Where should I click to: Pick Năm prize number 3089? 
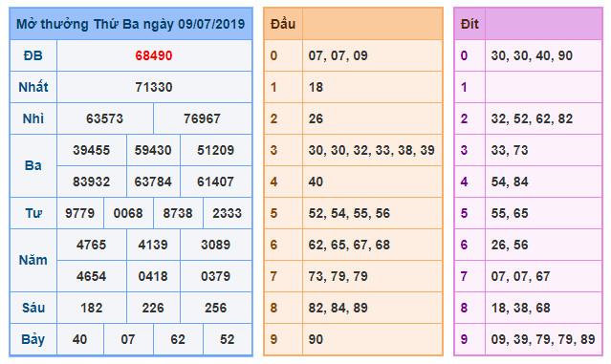point(215,245)
